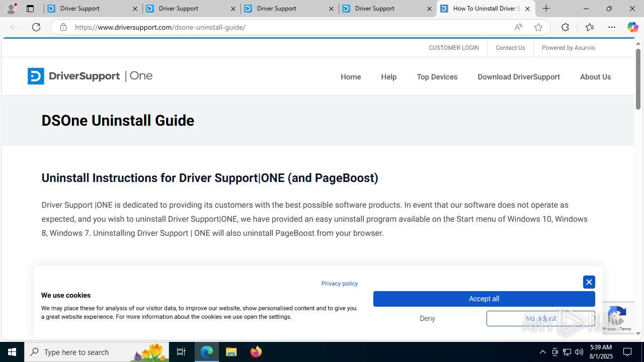This screenshot has width=644, height=362.
Task: Close the cookie banner X button
Action: (589, 282)
